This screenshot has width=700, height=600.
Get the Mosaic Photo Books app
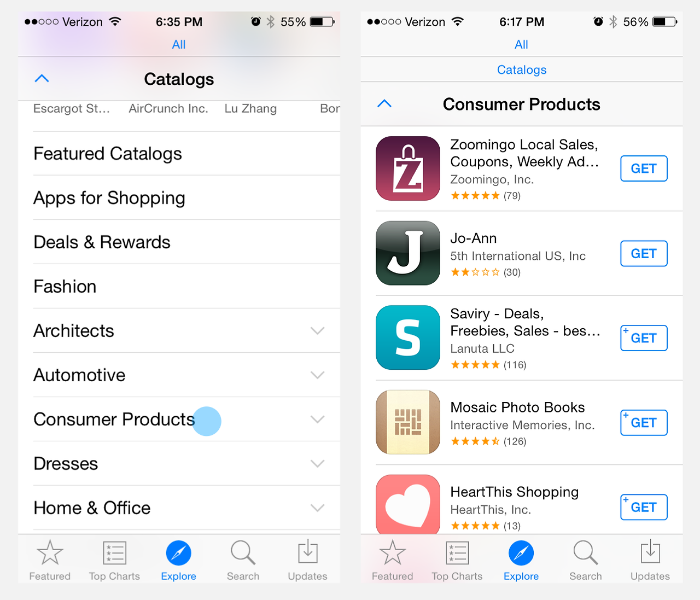point(644,423)
